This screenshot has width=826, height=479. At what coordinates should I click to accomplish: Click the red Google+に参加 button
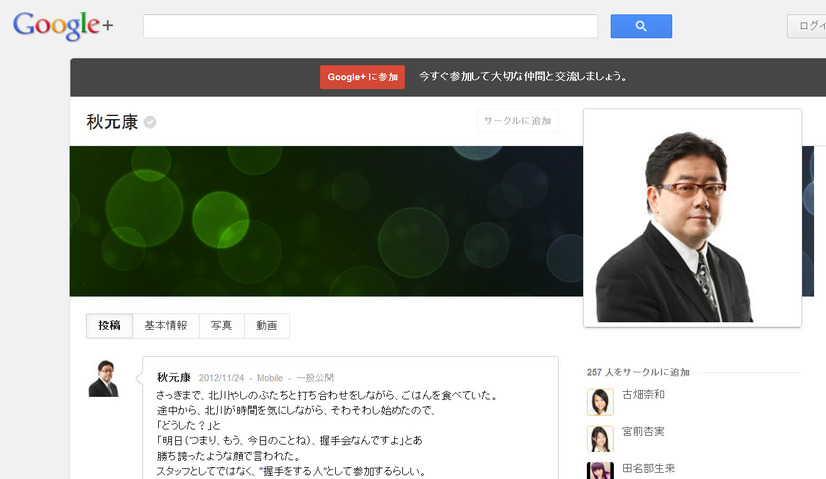coord(362,77)
